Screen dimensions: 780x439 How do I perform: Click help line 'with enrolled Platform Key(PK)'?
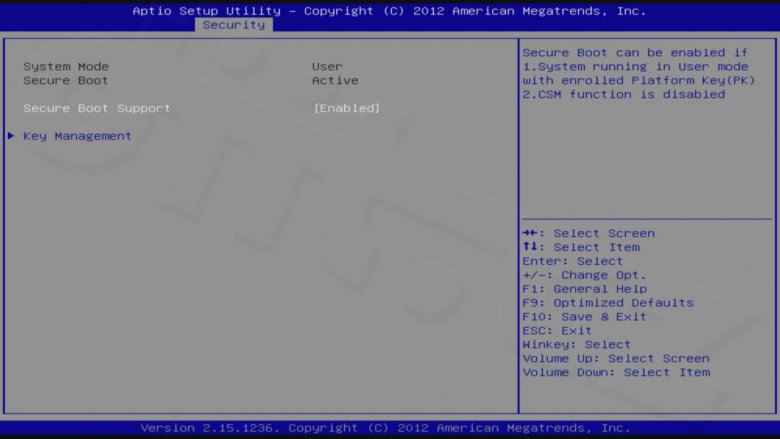pos(639,81)
